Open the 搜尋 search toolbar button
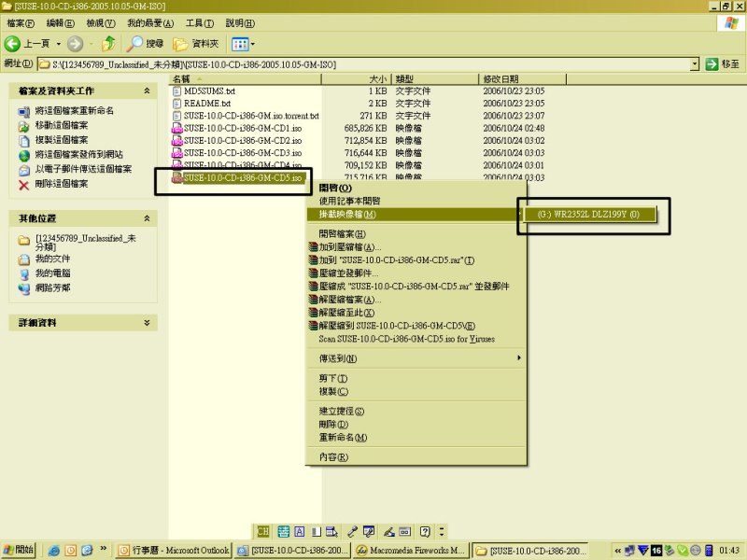The height and width of the screenshot is (560, 747). (x=146, y=44)
